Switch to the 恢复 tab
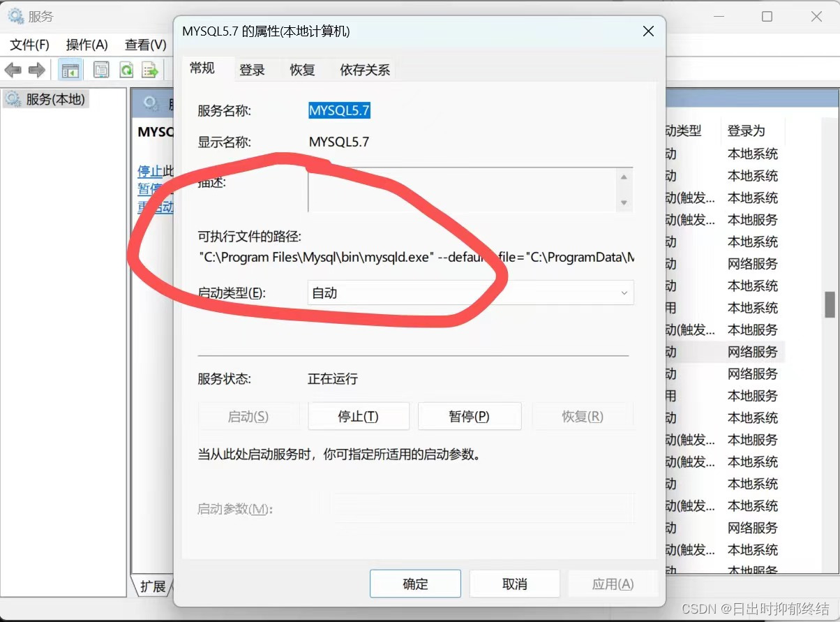Viewport: 840px width, 622px height. [x=302, y=70]
